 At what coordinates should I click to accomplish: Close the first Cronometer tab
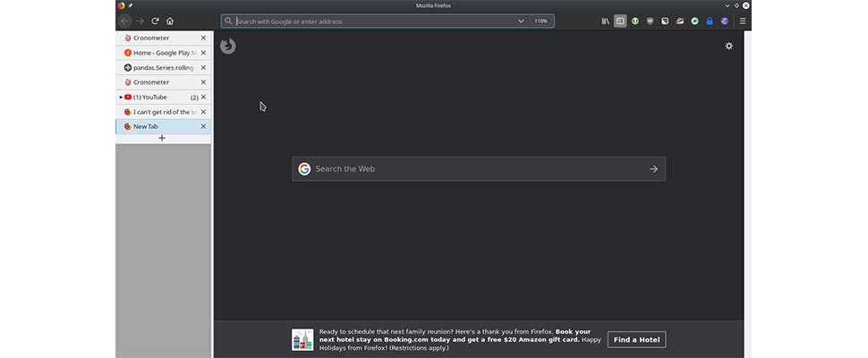203,38
